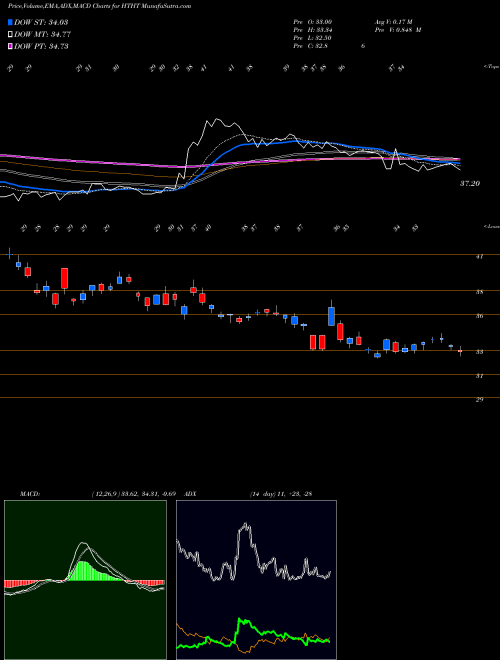Select the 'DOW ST: 34.03' label
Screen dimensions: 500x660
tap(41, 22)
